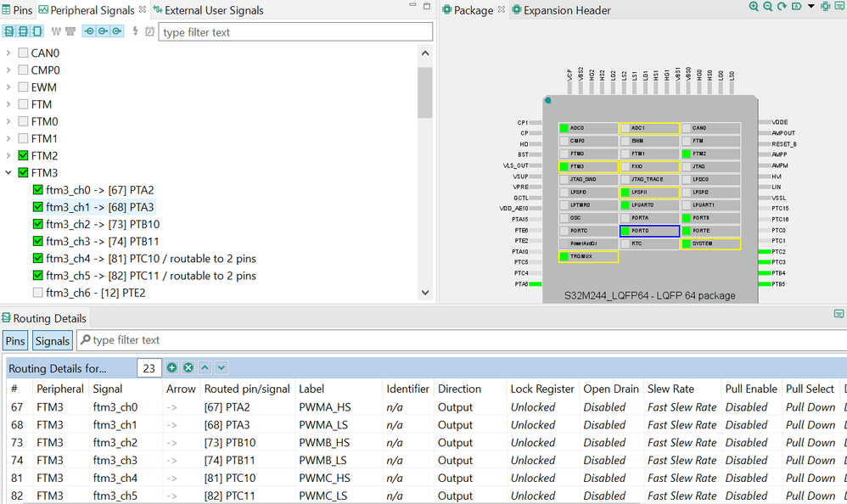This screenshot has width=847, height=504.
Task: Rotate the package view
Action: pyautogui.click(x=782, y=7)
